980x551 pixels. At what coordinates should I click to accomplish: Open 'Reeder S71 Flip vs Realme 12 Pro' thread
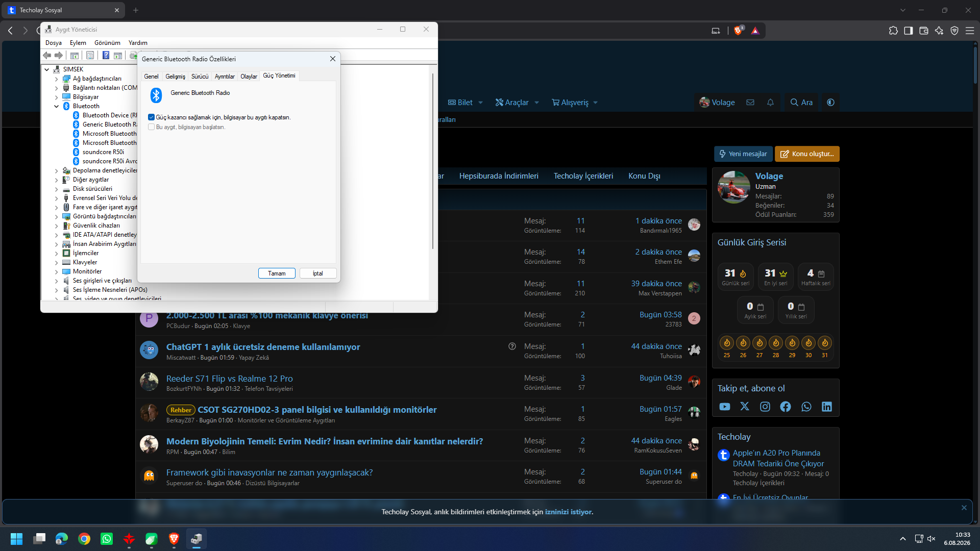[x=230, y=379]
